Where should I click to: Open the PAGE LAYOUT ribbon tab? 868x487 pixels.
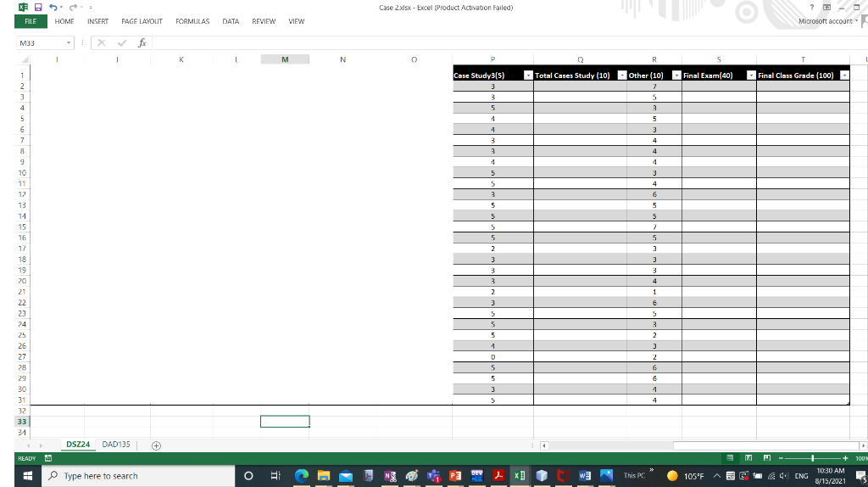click(142, 21)
